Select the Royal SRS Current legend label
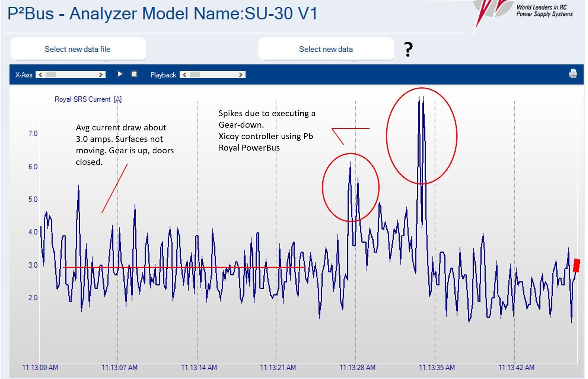The image size is (588, 379). coord(88,99)
